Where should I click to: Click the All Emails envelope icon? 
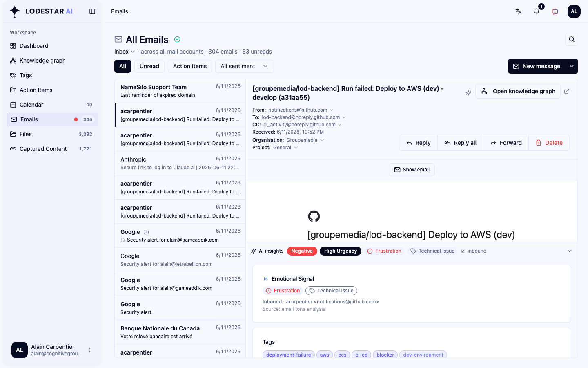[x=118, y=39]
